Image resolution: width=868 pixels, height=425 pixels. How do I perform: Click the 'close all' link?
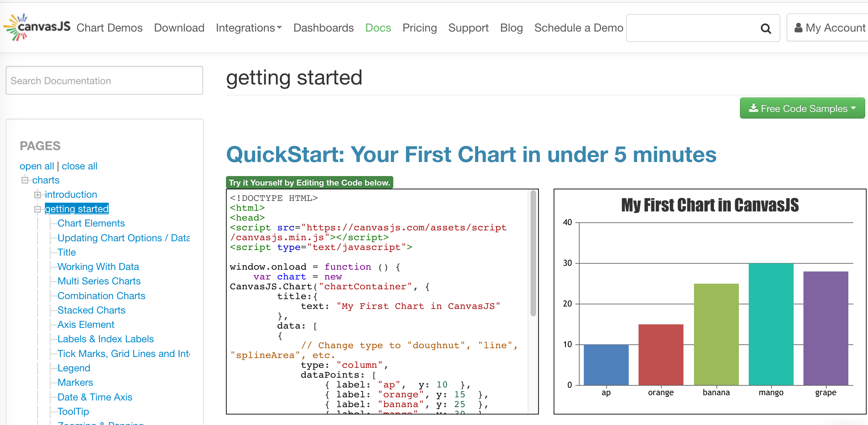pos(80,166)
